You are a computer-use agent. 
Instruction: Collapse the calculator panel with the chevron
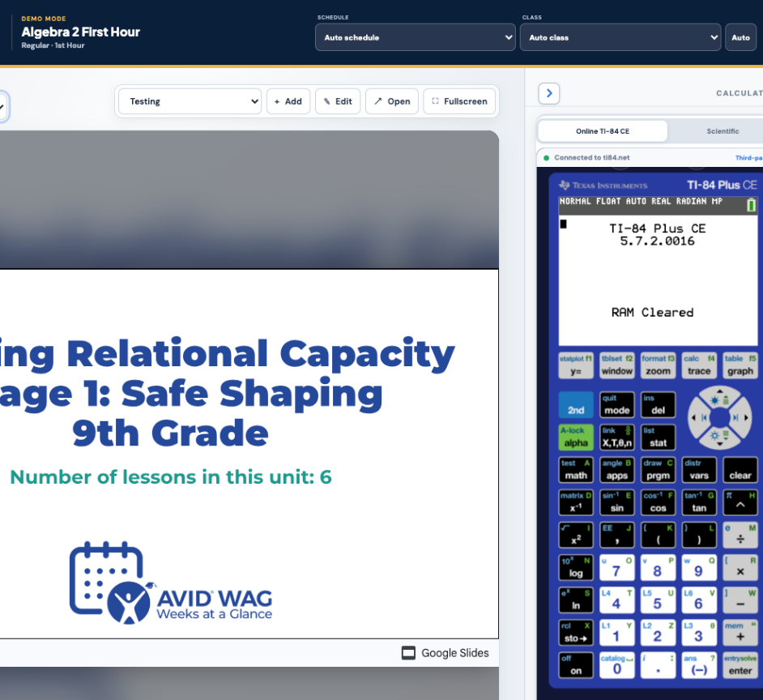pyautogui.click(x=549, y=93)
